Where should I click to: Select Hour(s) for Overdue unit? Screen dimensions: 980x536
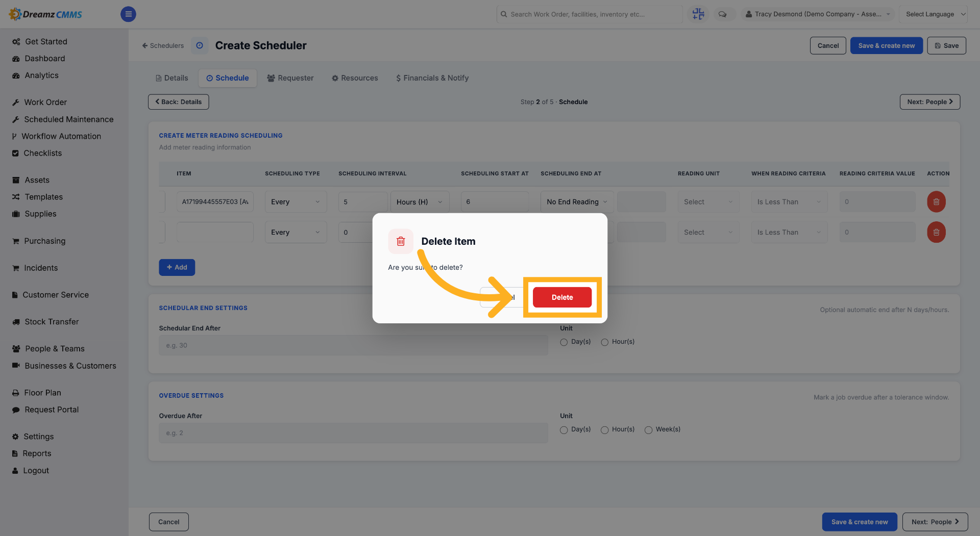pyautogui.click(x=604, y=430)
